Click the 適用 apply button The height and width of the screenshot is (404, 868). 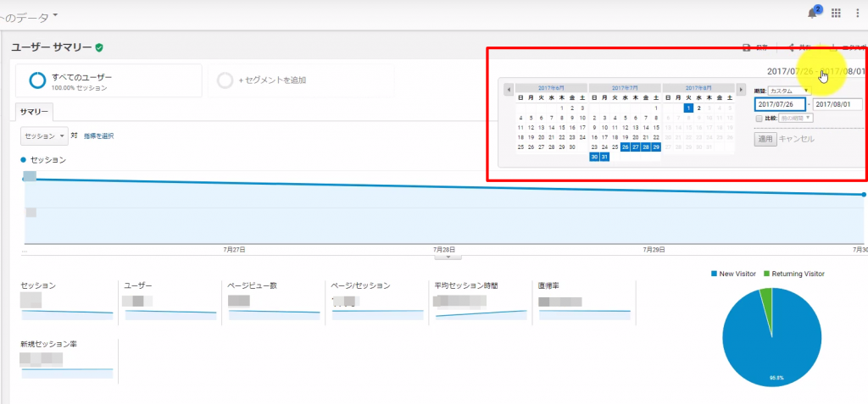point(765,139)
